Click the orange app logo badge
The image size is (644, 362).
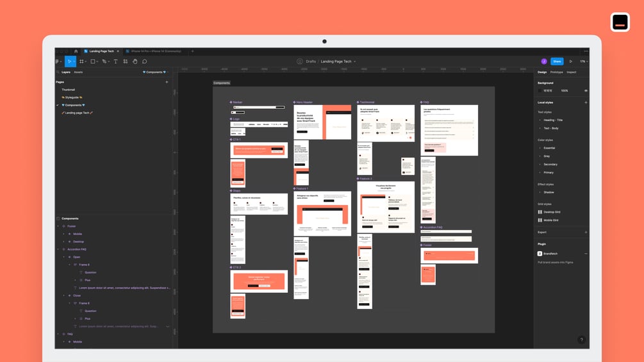[620, 22]
